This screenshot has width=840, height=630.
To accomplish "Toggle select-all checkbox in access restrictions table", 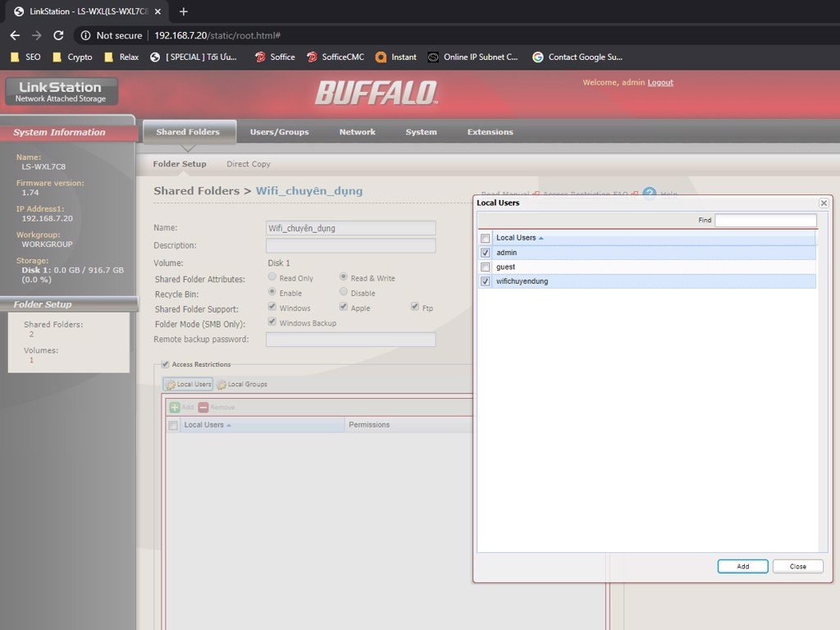I will click(x=173, y=426).
